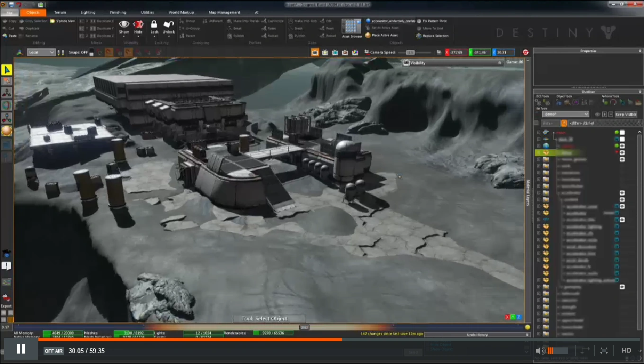This screenshot has width=644, height=364.
Task: Click Duplicate X button
Action: coord(102,21)
